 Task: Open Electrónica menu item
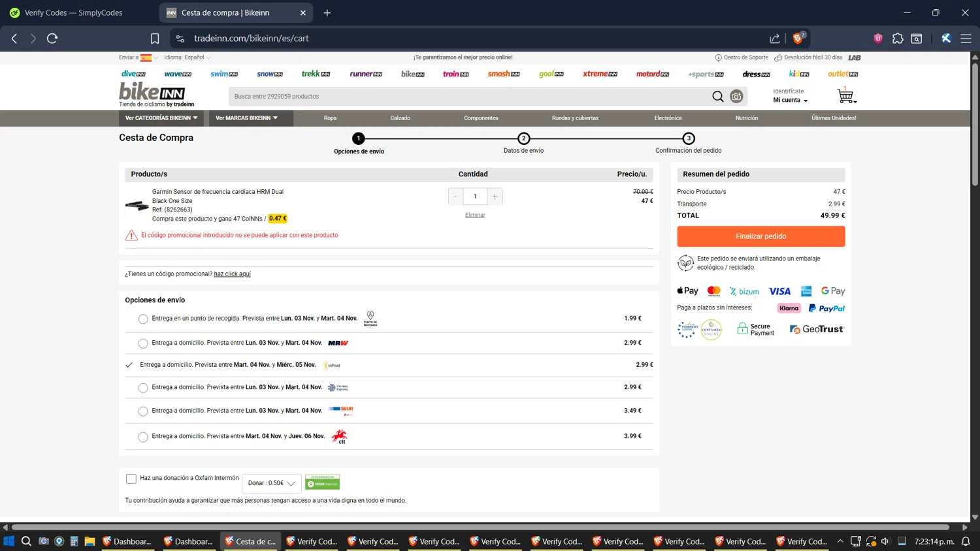pyautogui.click(x=668, y=118)
